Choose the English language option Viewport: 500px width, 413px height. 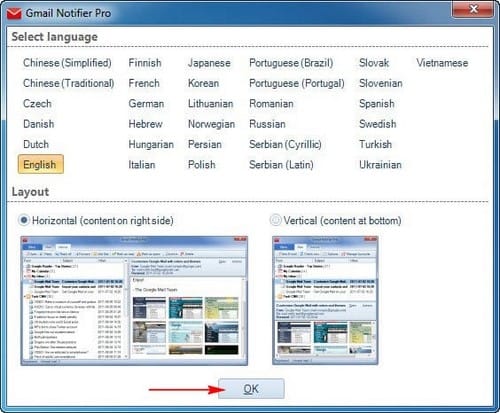point(40,164)
